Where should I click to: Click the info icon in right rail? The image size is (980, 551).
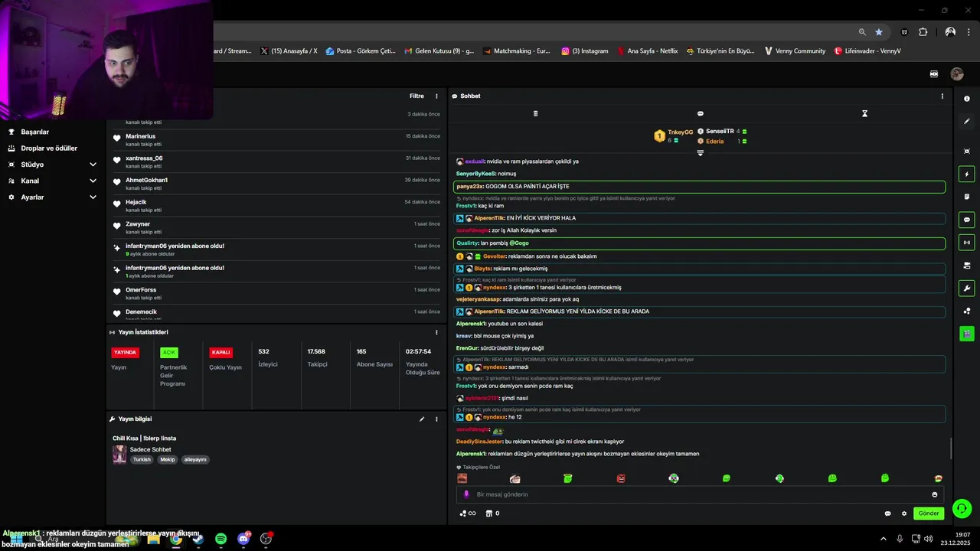(x=967, y=99)
